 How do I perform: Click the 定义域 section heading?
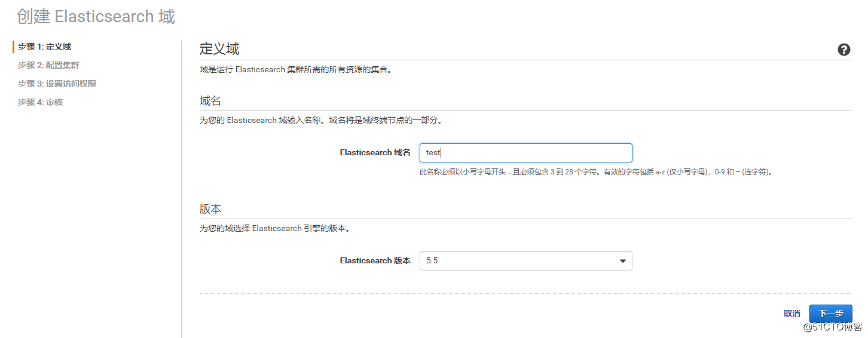219,49
